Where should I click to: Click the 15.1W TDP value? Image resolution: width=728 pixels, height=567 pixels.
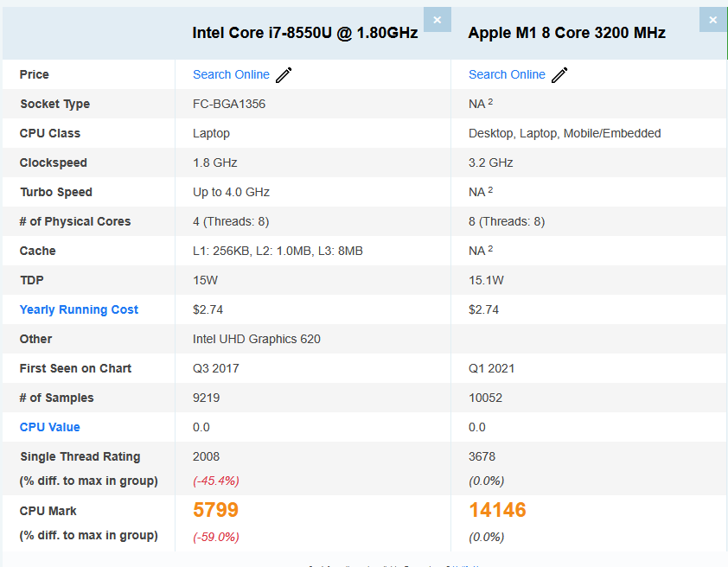(x=486, y=280)
